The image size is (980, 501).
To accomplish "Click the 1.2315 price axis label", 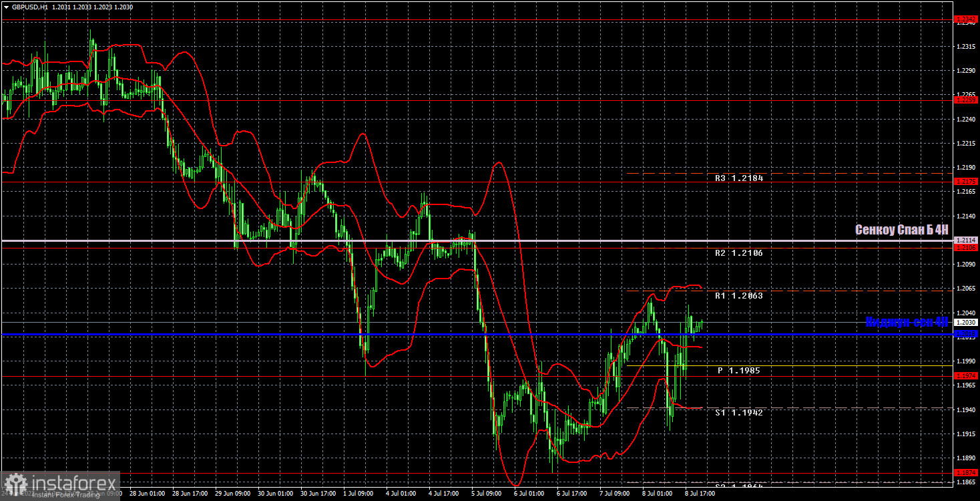I will click(x=966, y=46).
